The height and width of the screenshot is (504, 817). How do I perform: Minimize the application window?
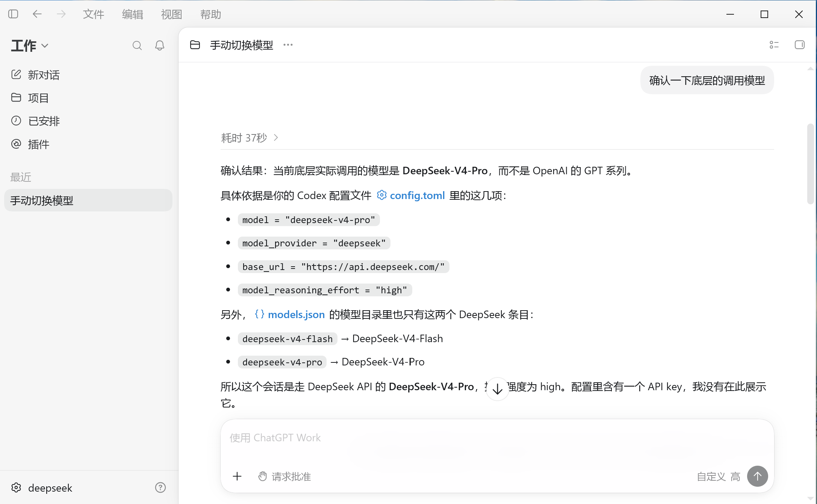point(730,14)
